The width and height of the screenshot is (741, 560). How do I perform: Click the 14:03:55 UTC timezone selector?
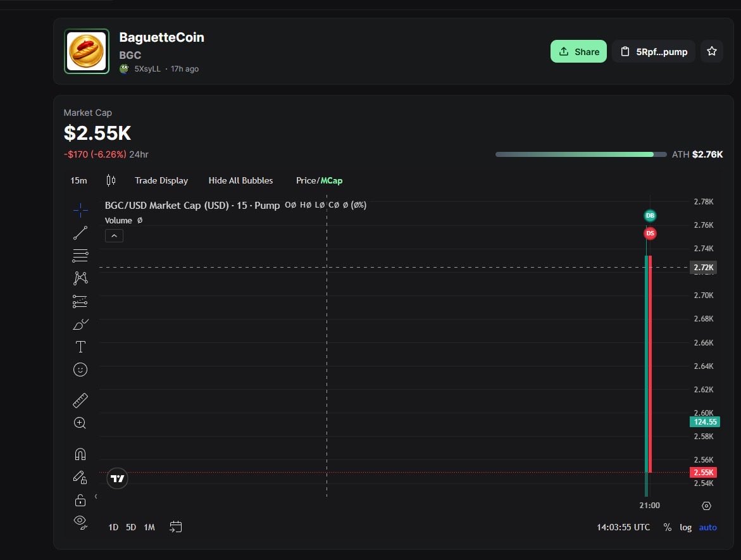point(623,527)
